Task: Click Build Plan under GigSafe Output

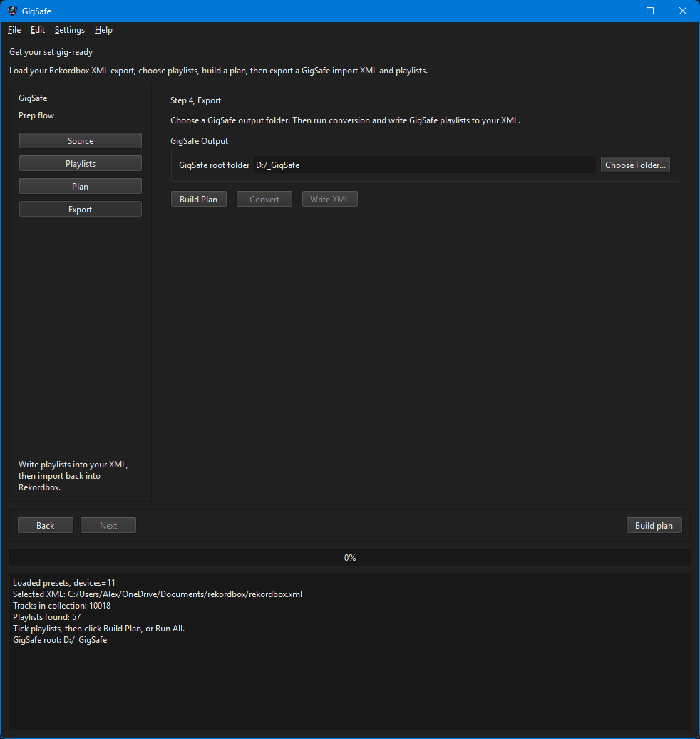Action: click(x=199, y=200)
